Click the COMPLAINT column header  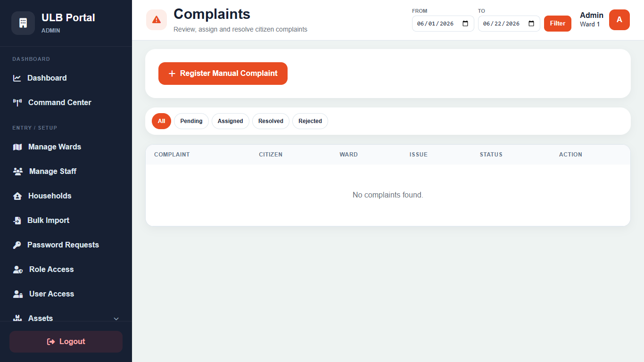pyautogui.click(x=172, y=155)
